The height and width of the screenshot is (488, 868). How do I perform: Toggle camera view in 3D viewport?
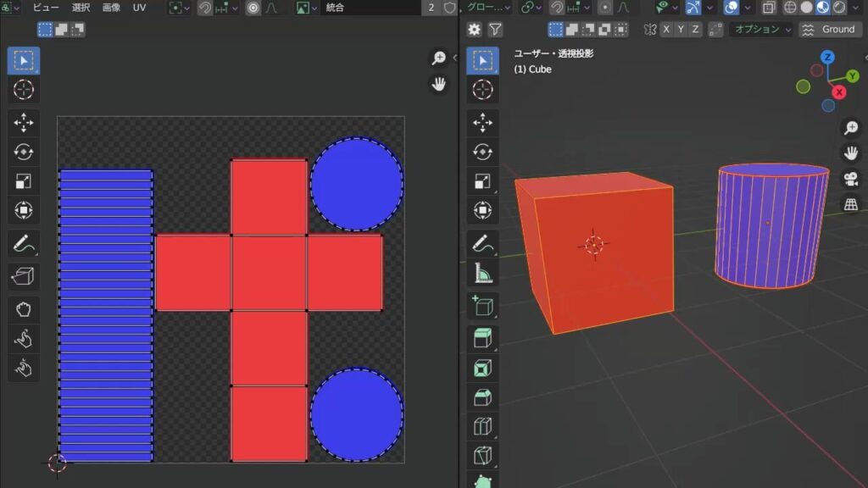pos(851,179)
